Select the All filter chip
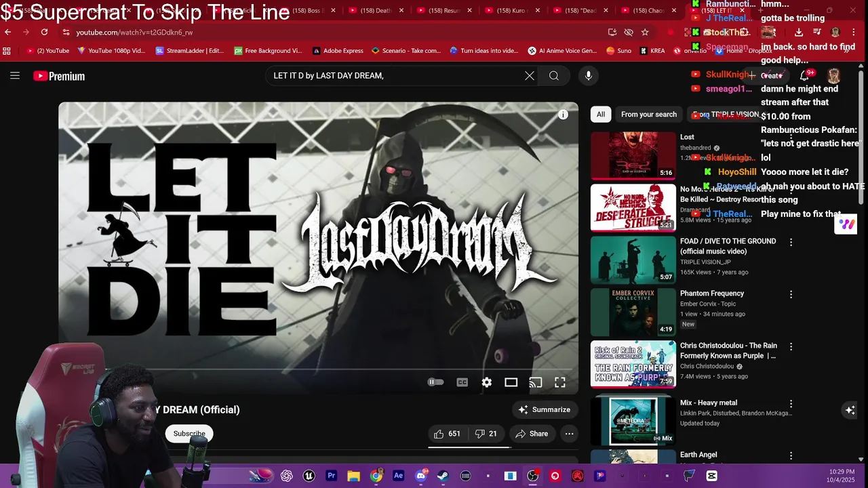Image resolution: width=868 pixels, height=488 pixels. [601, 115]
